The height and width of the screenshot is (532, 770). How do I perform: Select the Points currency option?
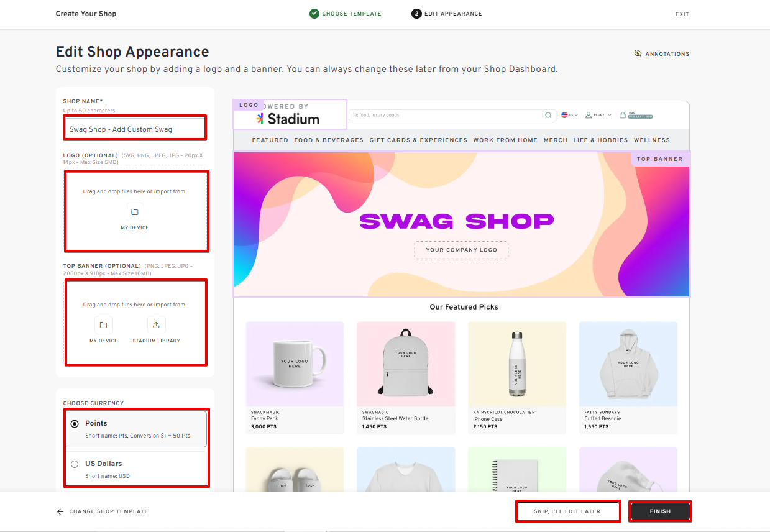75,423
